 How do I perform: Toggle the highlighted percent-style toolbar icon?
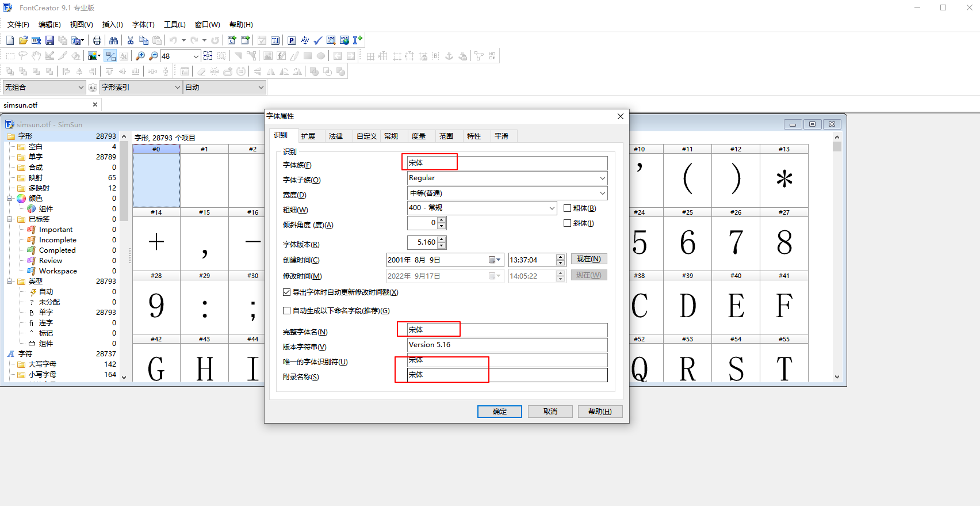tap(110, 56)
